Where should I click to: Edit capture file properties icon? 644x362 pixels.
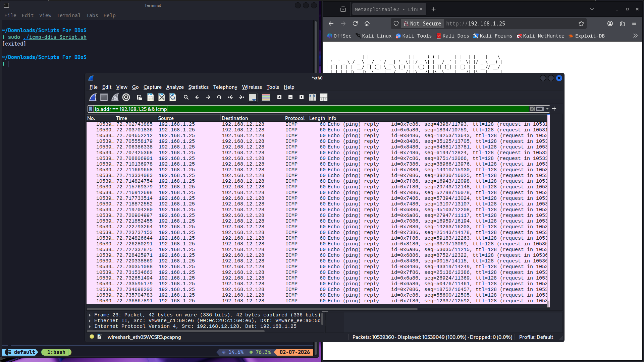[99, 337]
